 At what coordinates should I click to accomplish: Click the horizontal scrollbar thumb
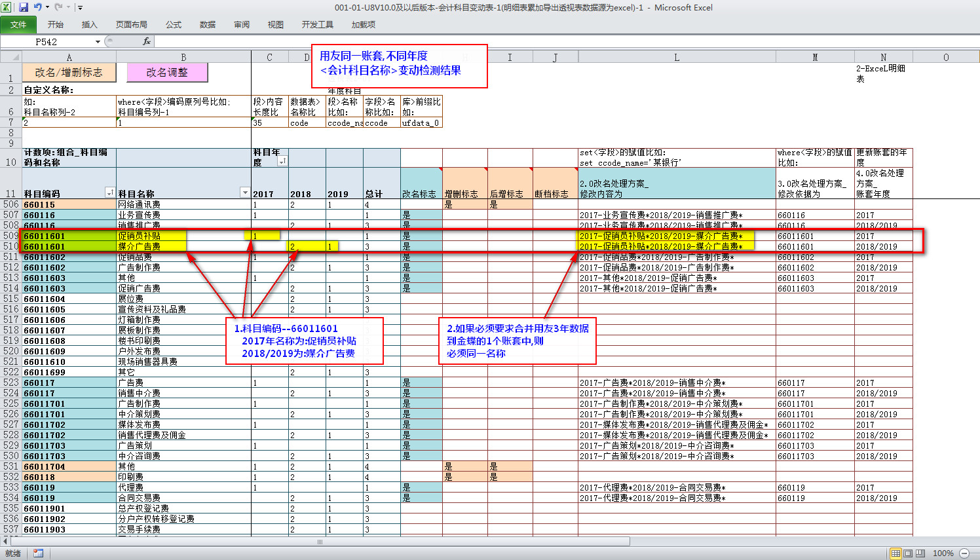[320, 542]
